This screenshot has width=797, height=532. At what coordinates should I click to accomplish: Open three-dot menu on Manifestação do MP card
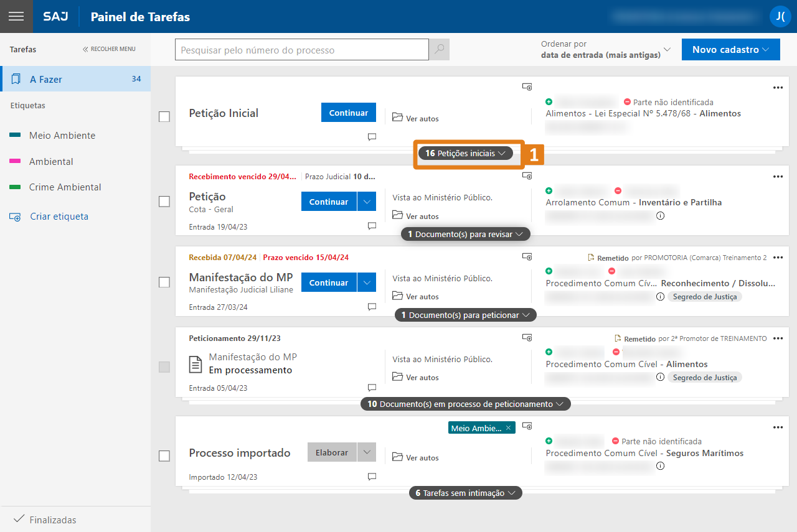click(x=778, y=258)
